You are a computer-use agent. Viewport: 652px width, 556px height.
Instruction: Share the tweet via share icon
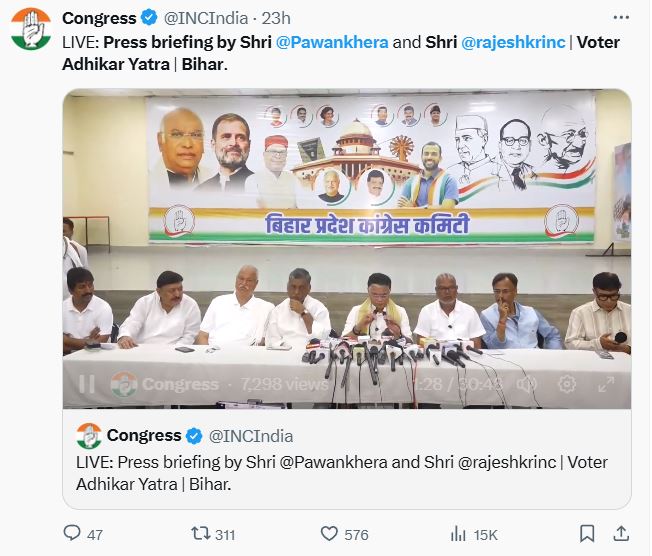click(x=621, y=534)
